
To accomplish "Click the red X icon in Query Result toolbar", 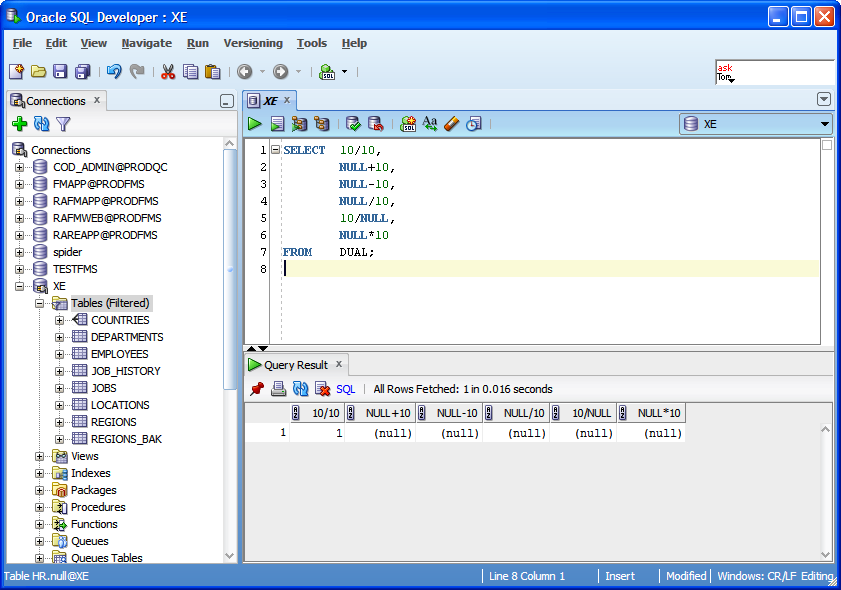I will coord(322,389).
